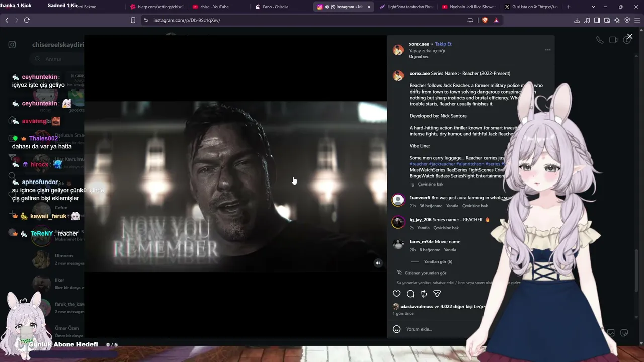644x362 pixels.
Task: Like the post with the heart icon
Action: pos(396,294)
